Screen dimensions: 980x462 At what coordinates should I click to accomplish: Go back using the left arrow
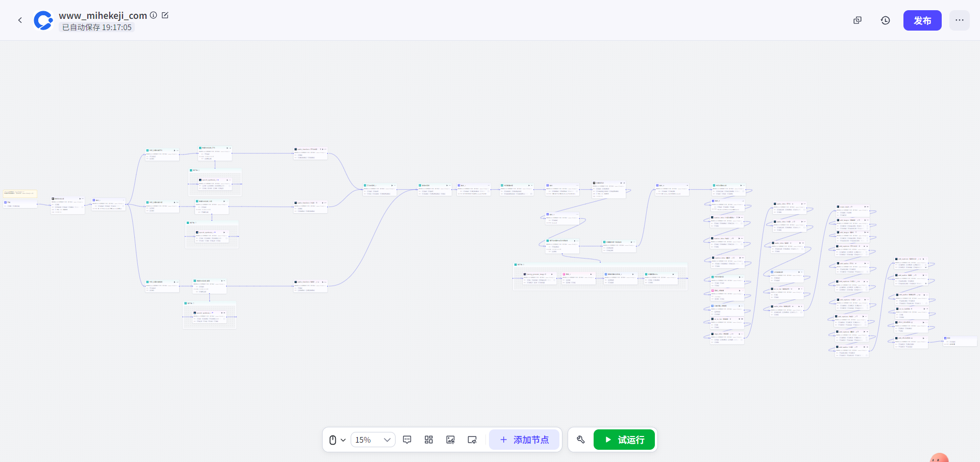20,20
